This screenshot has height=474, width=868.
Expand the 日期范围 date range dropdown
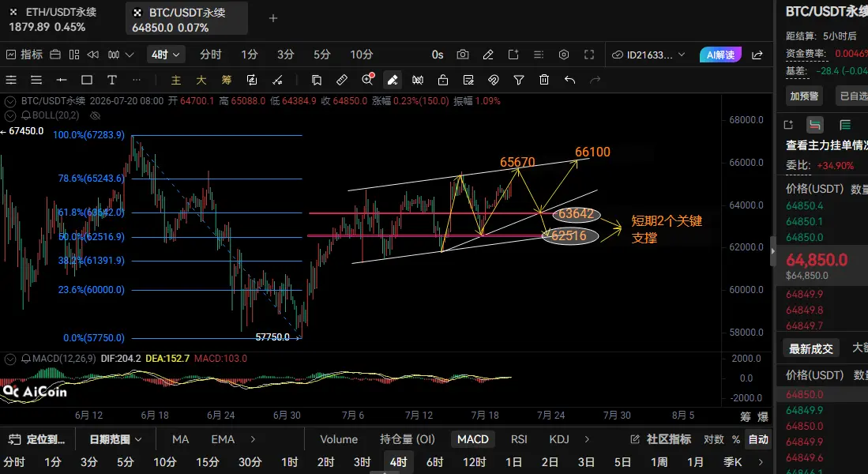click(115, 440)
